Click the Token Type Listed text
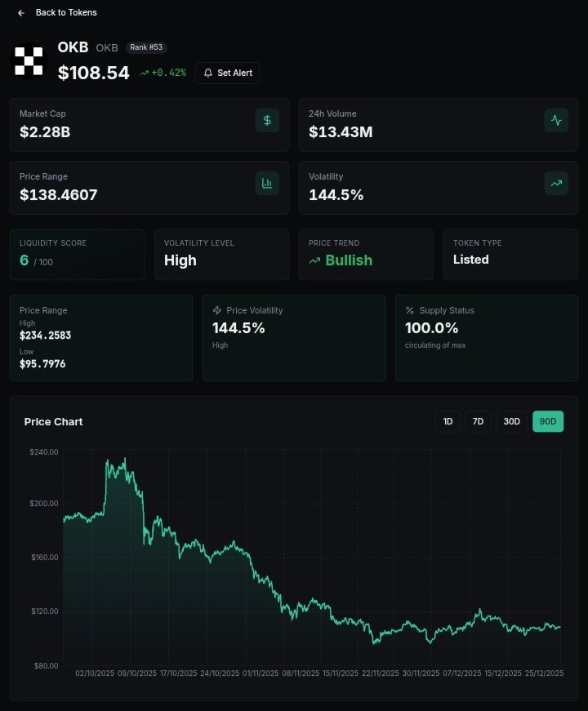This screenshot has width=588, height=711. pos(471,260)
